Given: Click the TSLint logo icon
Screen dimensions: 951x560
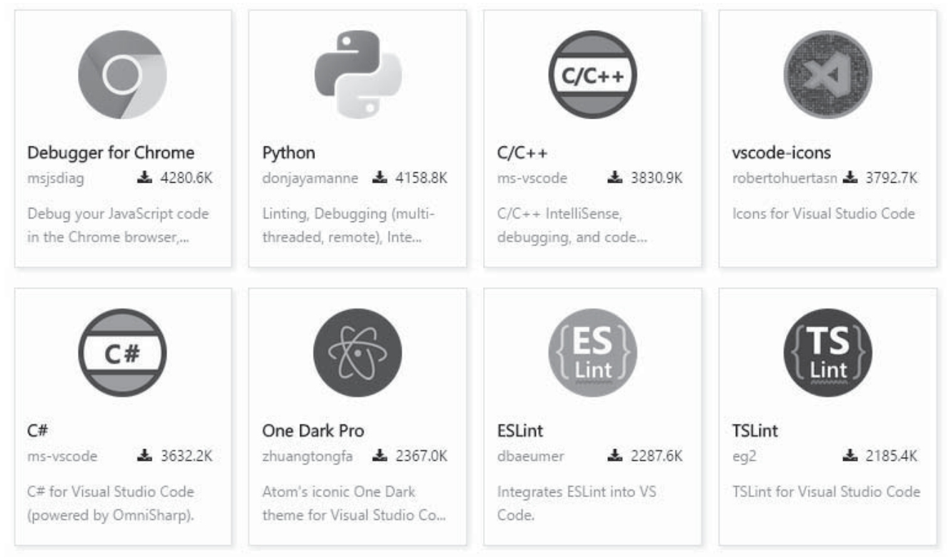Looking at the screenshot, I should (x=827, y=353).
